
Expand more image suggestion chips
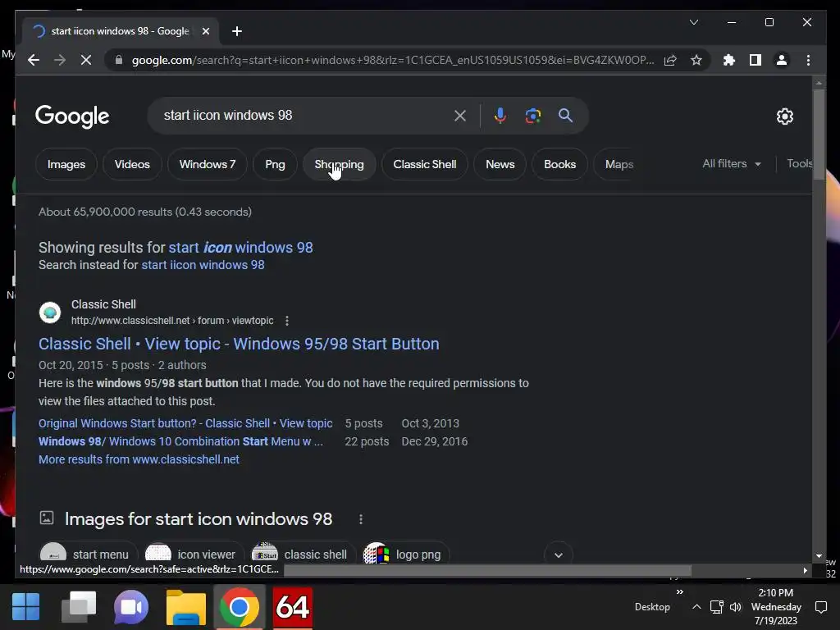point(558,555)
